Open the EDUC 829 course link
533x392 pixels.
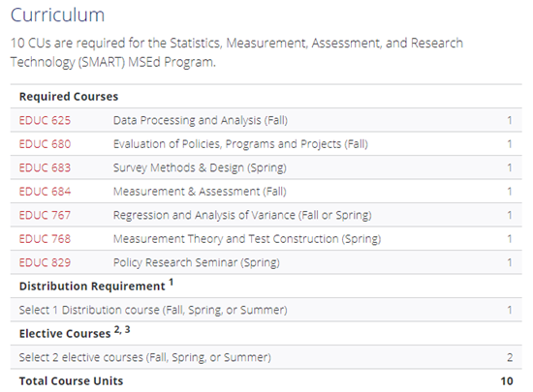pos(45,262)
